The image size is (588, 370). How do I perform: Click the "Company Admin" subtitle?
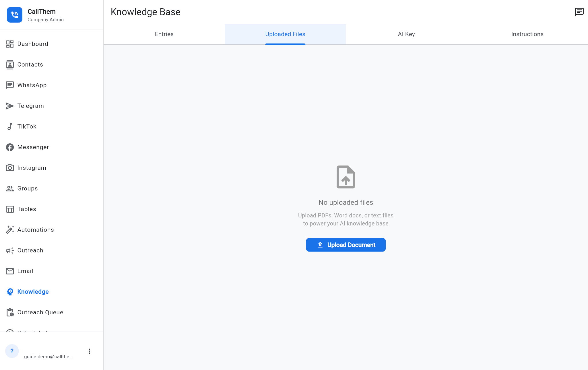click(46, 20)
